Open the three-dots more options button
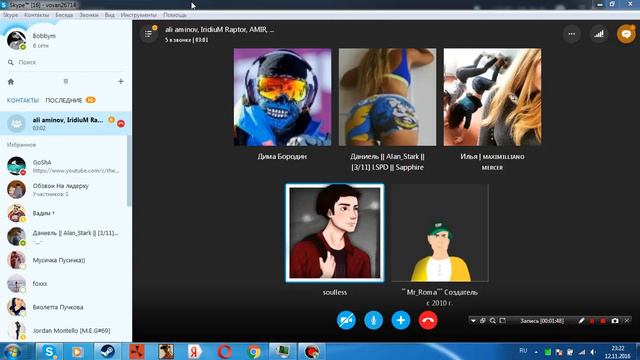 (571, 34)
